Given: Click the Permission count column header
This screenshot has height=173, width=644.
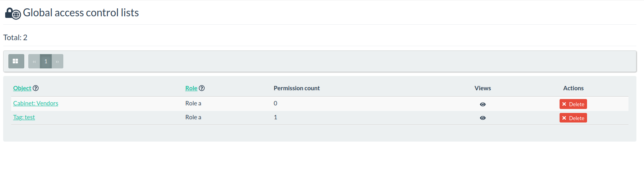Looking at the screenshot, I should [297, 88].
